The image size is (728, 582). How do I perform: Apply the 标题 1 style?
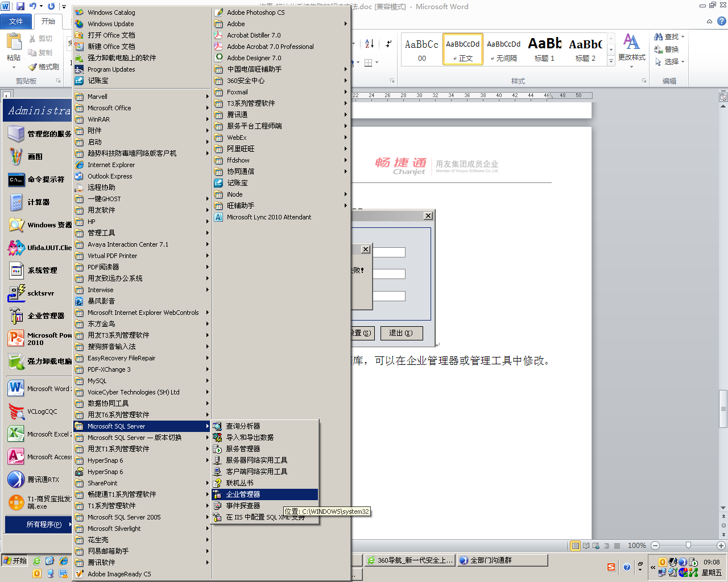point(544,49)
